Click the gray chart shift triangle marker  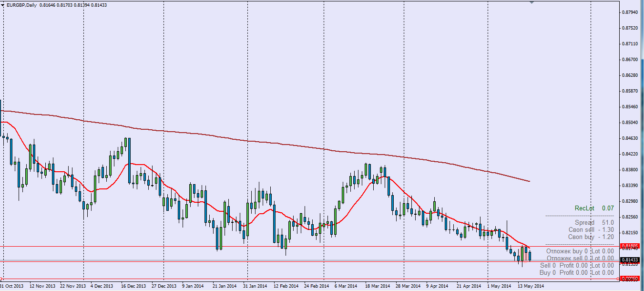532,2
